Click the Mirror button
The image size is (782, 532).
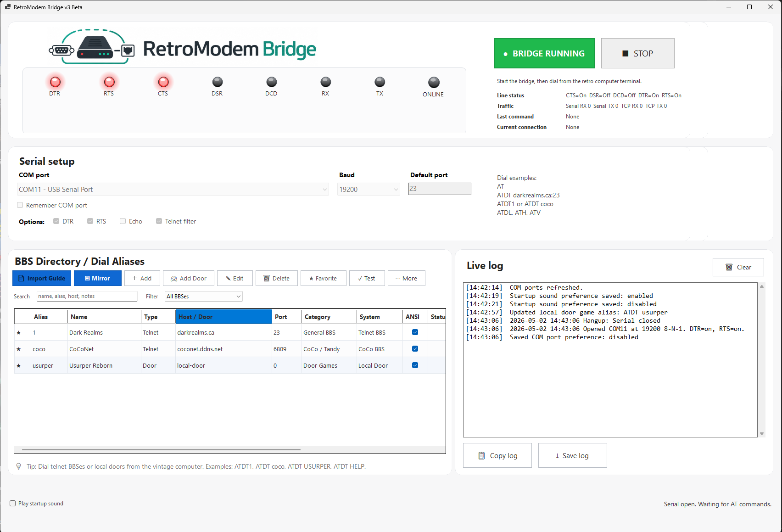tap(98, 278)
